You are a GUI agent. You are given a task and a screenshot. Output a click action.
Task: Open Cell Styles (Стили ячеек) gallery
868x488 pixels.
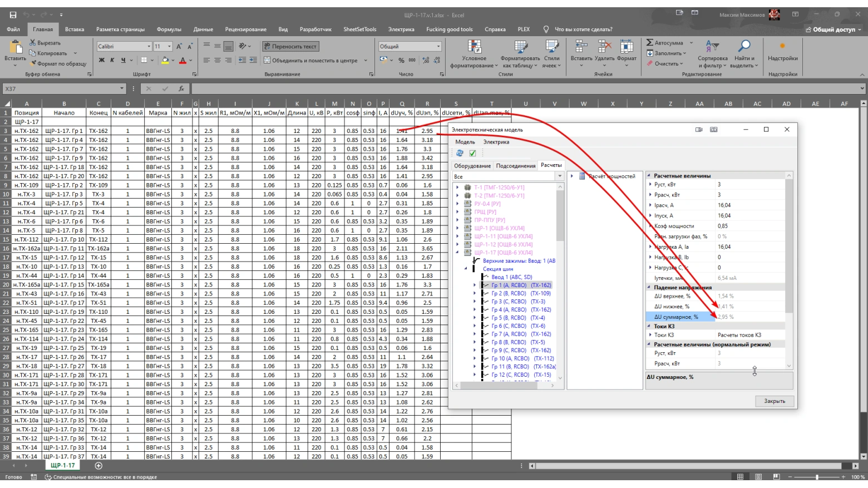click(x=551, y=54)
